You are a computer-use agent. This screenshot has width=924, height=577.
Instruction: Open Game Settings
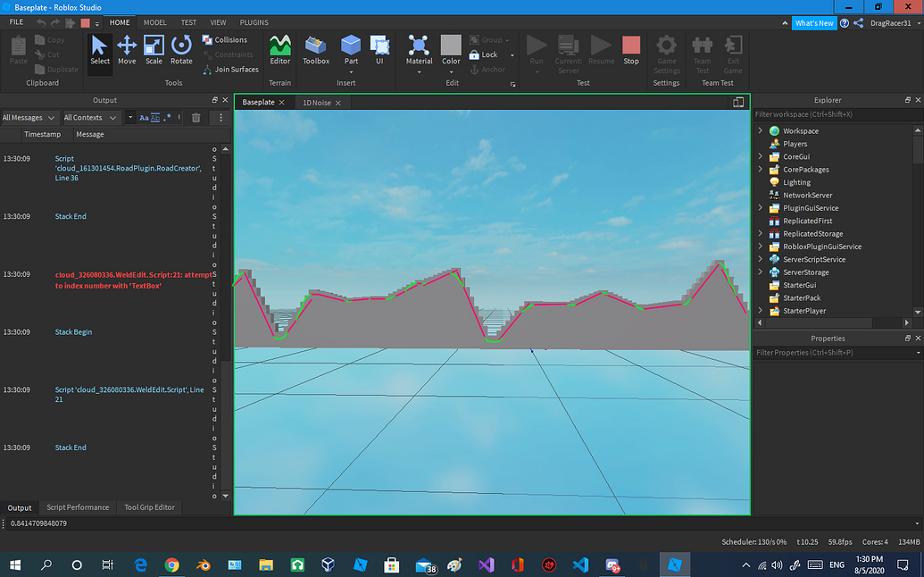coord(667,54)
